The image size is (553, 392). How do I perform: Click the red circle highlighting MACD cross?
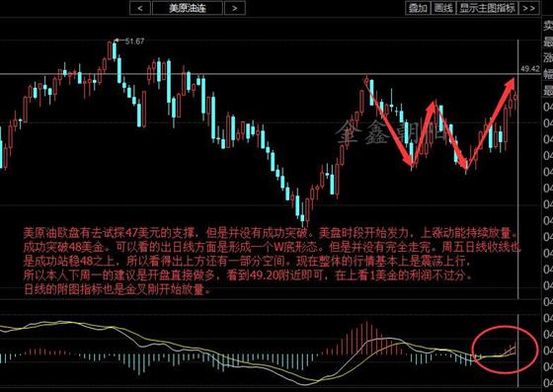pos(505,350)
